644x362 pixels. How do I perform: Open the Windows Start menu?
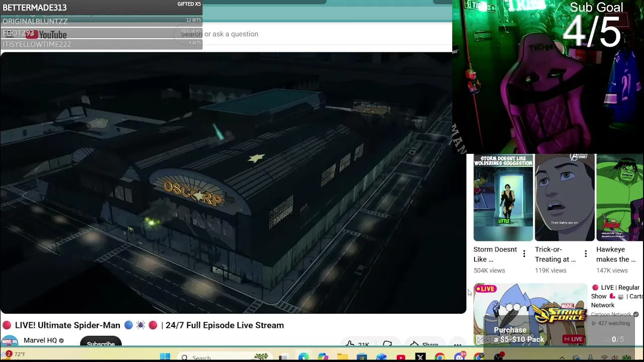(x=165, y=357)
